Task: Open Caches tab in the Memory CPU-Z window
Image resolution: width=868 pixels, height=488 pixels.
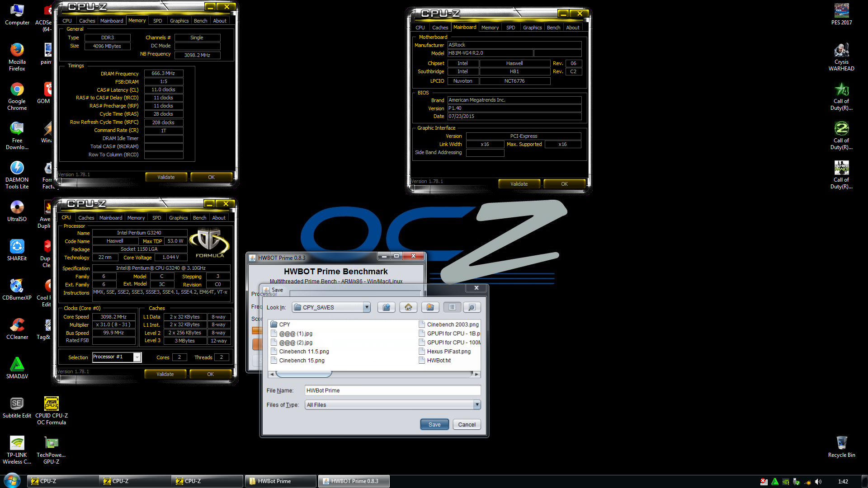Action: [x=87, y=21]
